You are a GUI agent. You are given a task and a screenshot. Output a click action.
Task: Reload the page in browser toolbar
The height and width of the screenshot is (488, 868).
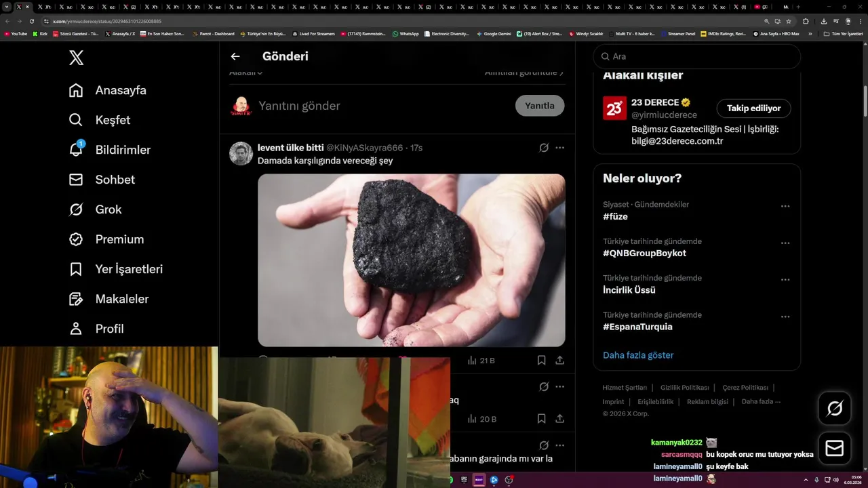tap(31, 21)
